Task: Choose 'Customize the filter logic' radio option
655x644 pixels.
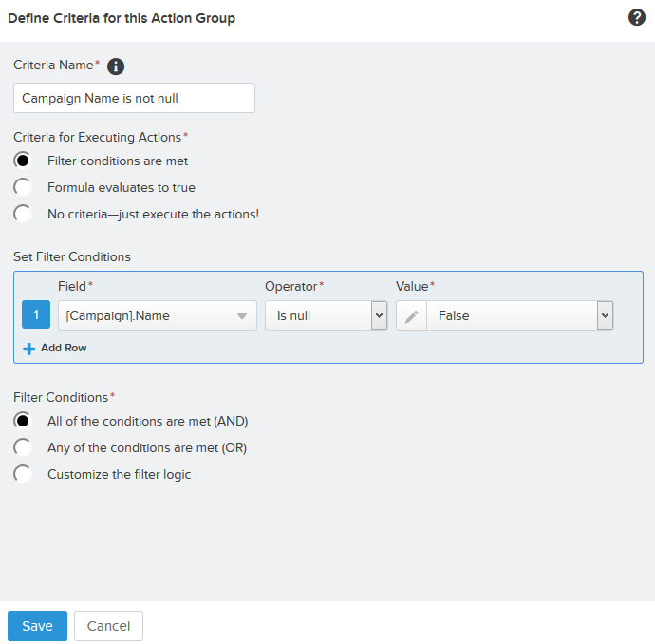Action: (x=23, y=474)
